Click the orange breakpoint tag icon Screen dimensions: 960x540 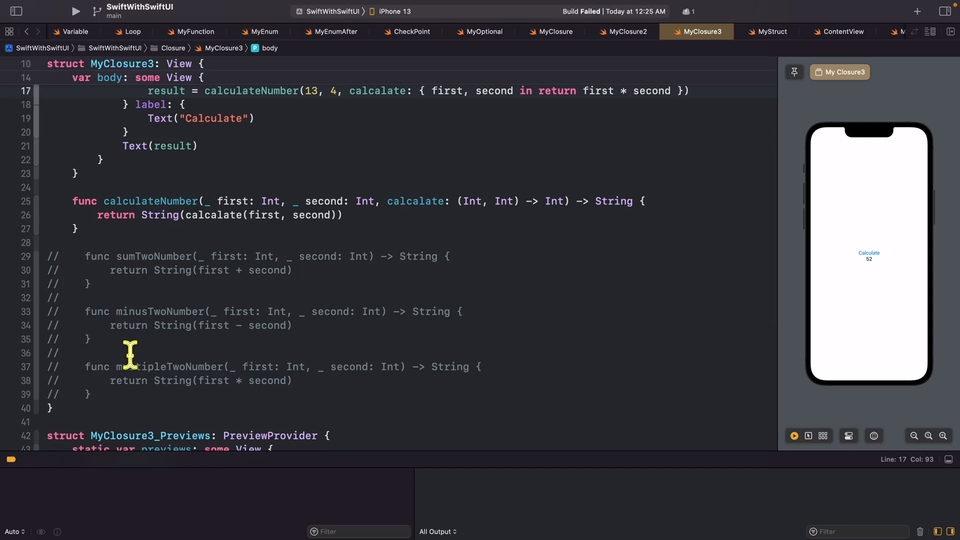point(11,459)
